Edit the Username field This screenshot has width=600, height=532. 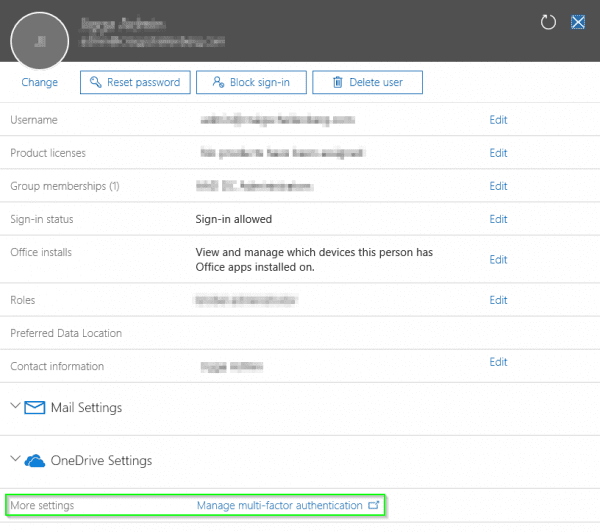pyautogui.click(x=498, y=120)
